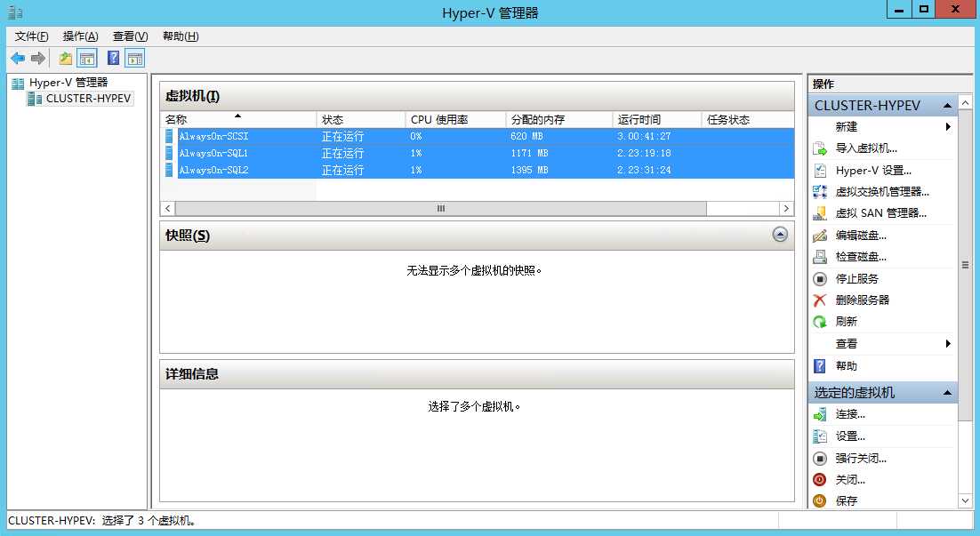The width and height of the screenshot is (980, 536).
Task: Click the 帮助 question mark icon in actions
Action: (x=819, y=366)
